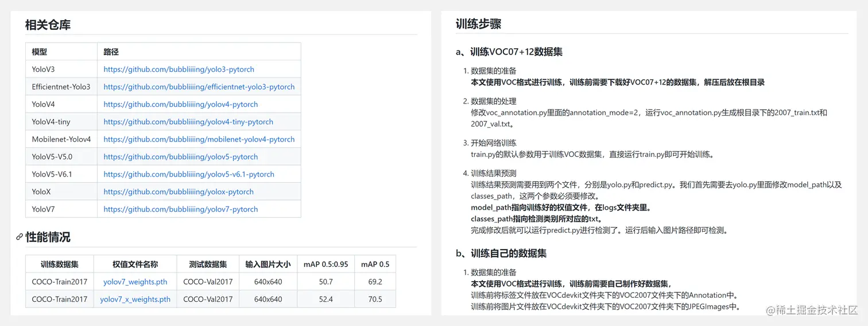Select the 52.4 mAP value cell
The height and width of the screenshot is (326, 868).
(x=326, y=299)
